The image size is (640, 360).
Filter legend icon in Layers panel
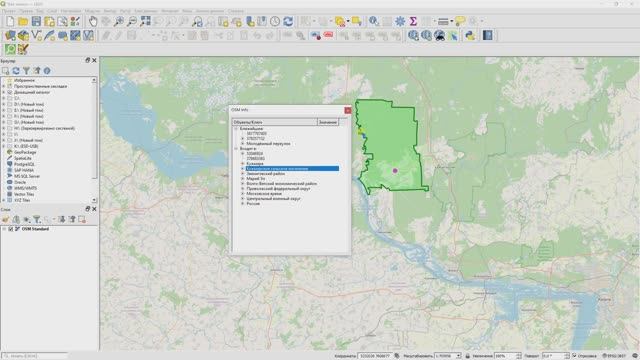pyautogui.click(x=37, y=220)
